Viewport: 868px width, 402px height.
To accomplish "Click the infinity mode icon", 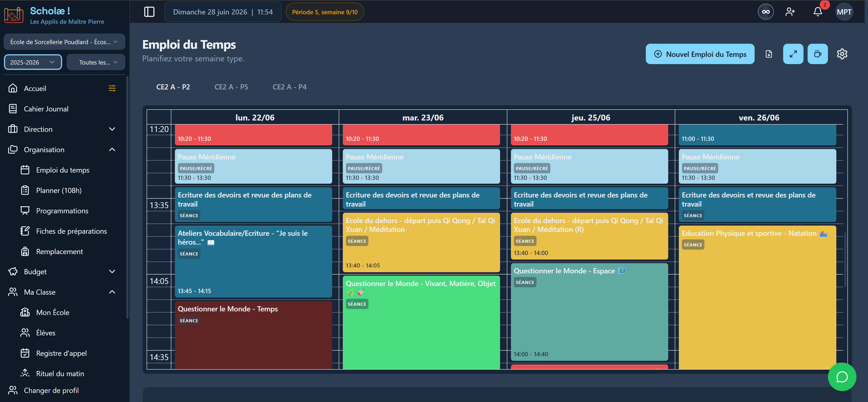I will (765, 12).
